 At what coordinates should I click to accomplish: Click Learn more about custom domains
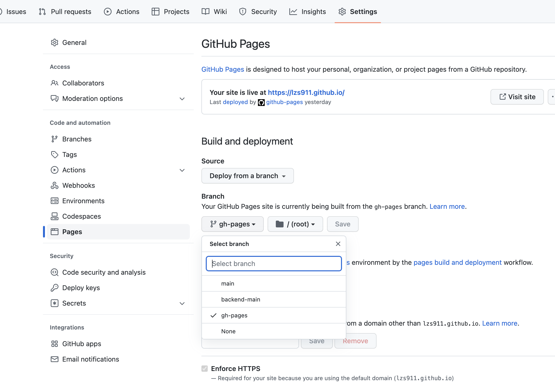499,323
